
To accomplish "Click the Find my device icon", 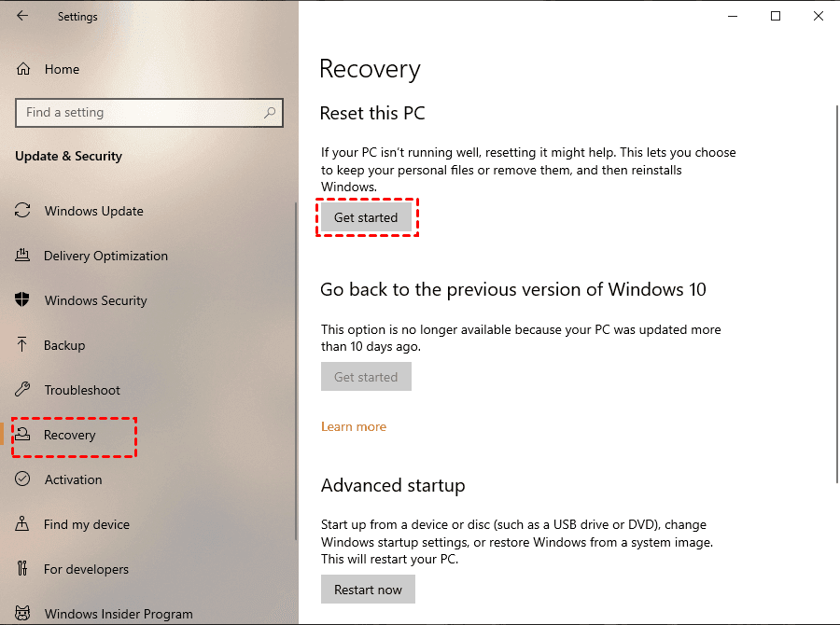I will [23, 524].
